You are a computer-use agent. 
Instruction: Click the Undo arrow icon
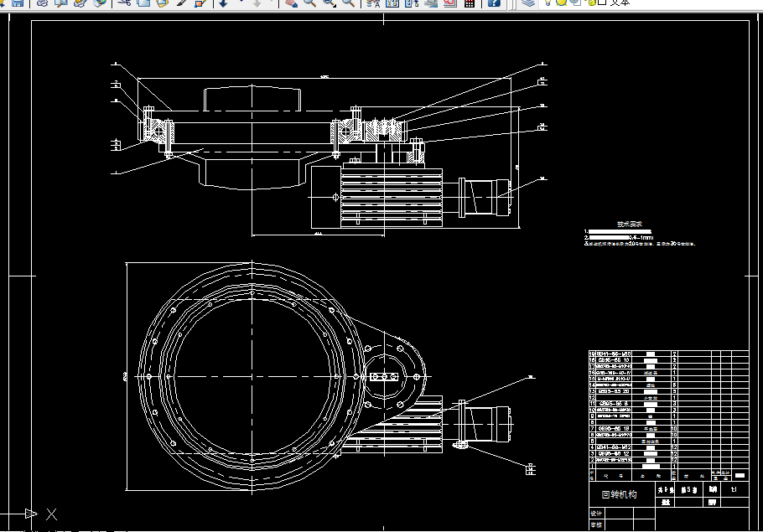[x=223, y=3]
